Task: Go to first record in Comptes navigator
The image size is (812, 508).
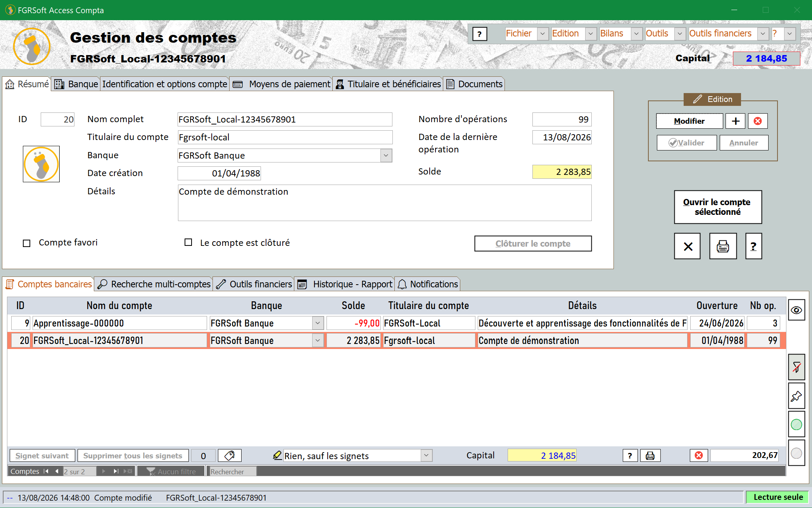Action: 46,471
